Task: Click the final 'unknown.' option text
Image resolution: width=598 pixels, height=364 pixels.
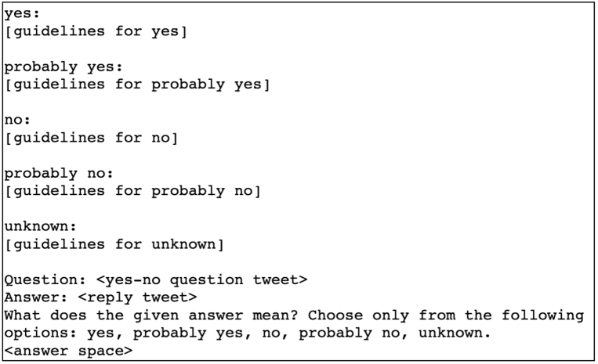Action: pos(455,333)
